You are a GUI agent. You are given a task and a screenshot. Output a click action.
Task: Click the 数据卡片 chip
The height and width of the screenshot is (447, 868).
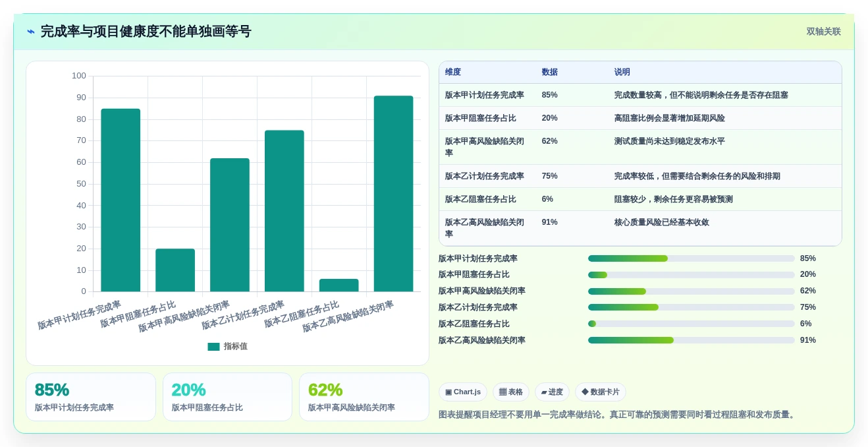[601, 392]
